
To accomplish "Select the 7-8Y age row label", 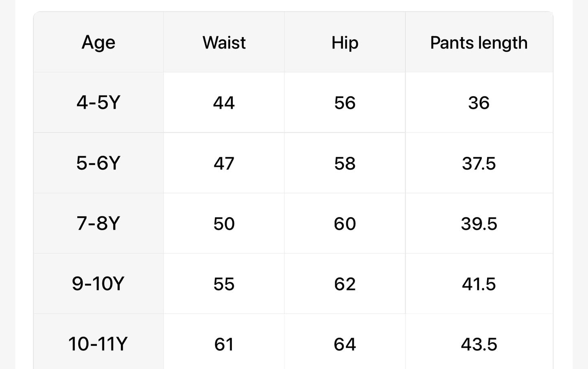I will coord(98,223).
